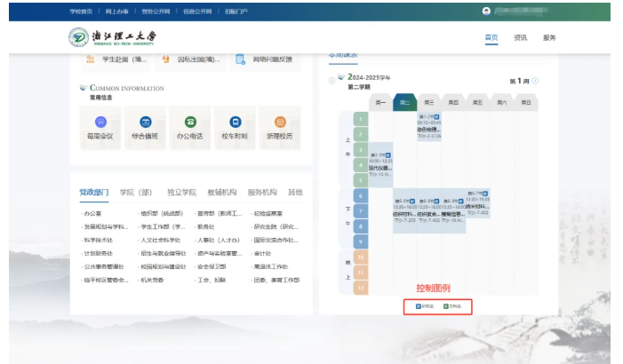This screenshot has height=364, width=623.
Task: Open the 服务 menu in main navigation
Action: [549, 37]
